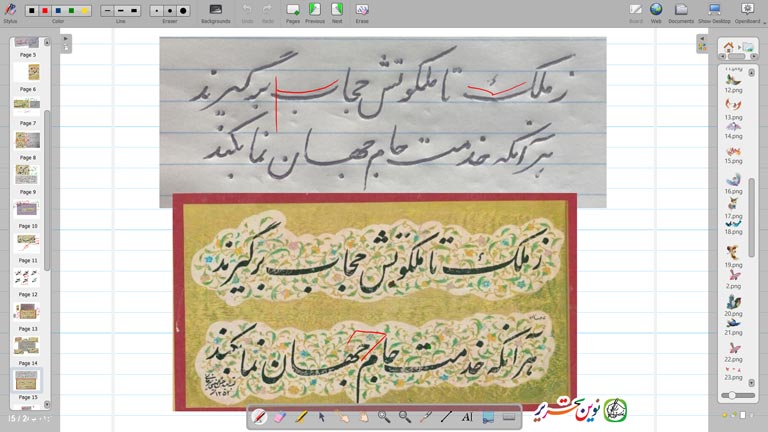Click the Zoom In magnifier tool
The image size is (768, 432).
384,416
